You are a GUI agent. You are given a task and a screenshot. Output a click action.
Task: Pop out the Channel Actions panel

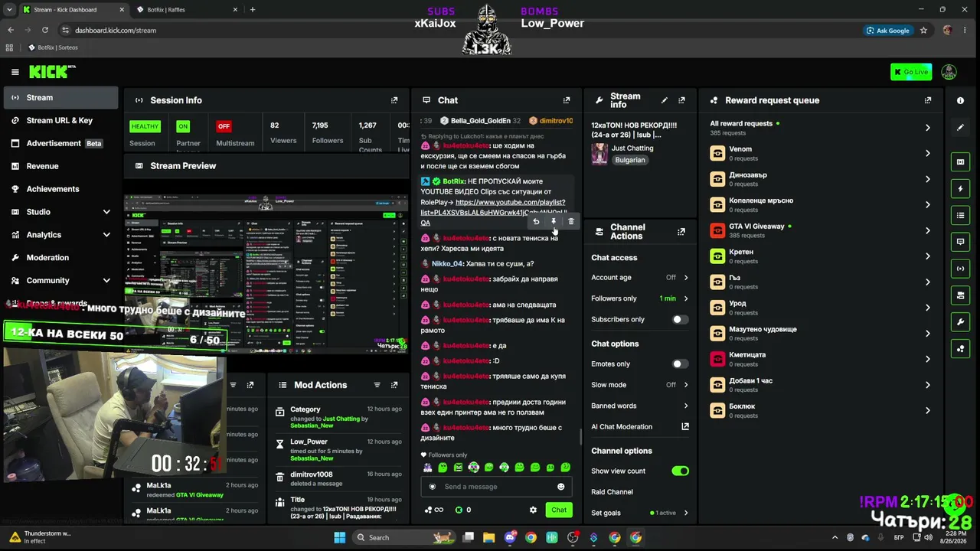pyautogui.click(x=681, y=232)
